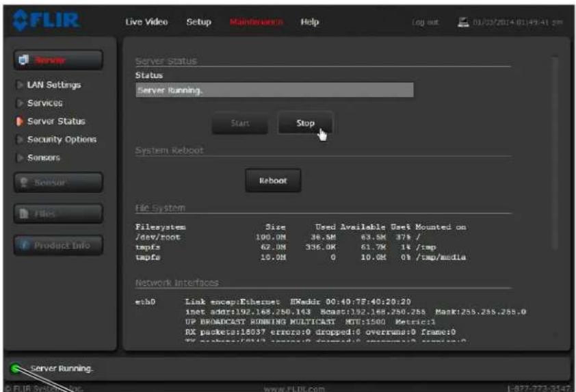The image size is (576, 392).
Task: Stop the server
Action: click(305, 123)
